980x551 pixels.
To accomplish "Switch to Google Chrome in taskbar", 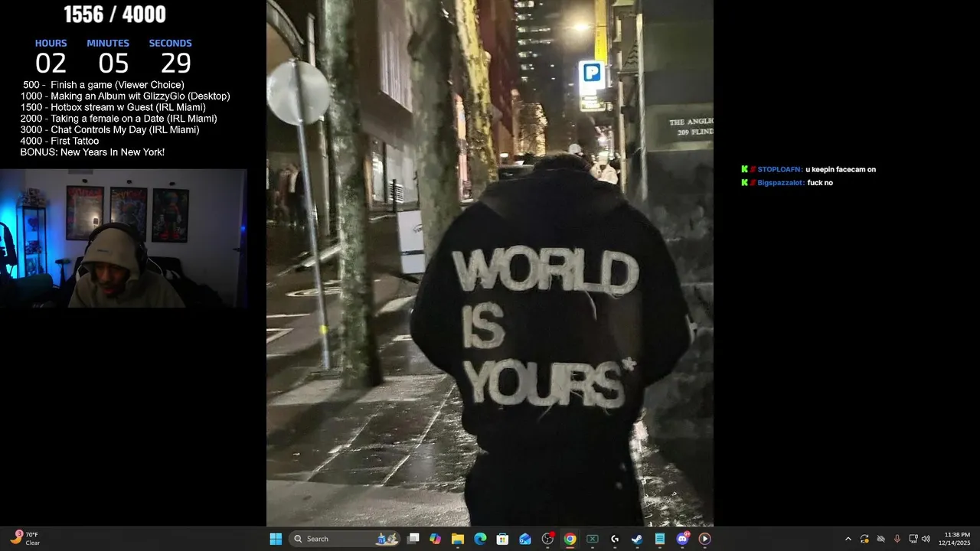I will 570,539.
